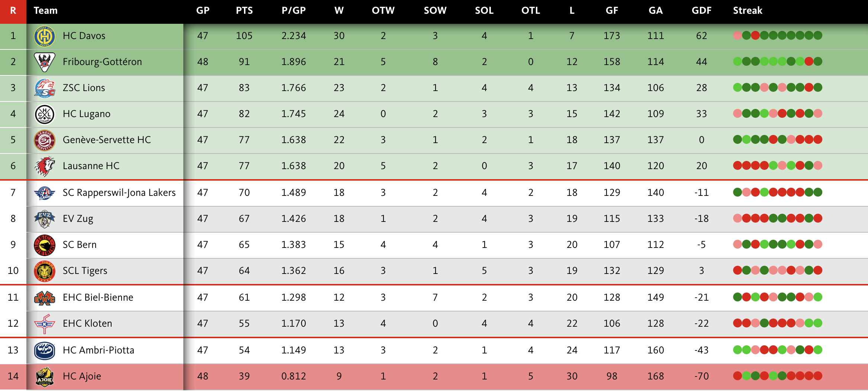This screenshot has width=868, height=391.
Task: Click HC Davos's first streak dot
Action: click(x=737, y=35)
